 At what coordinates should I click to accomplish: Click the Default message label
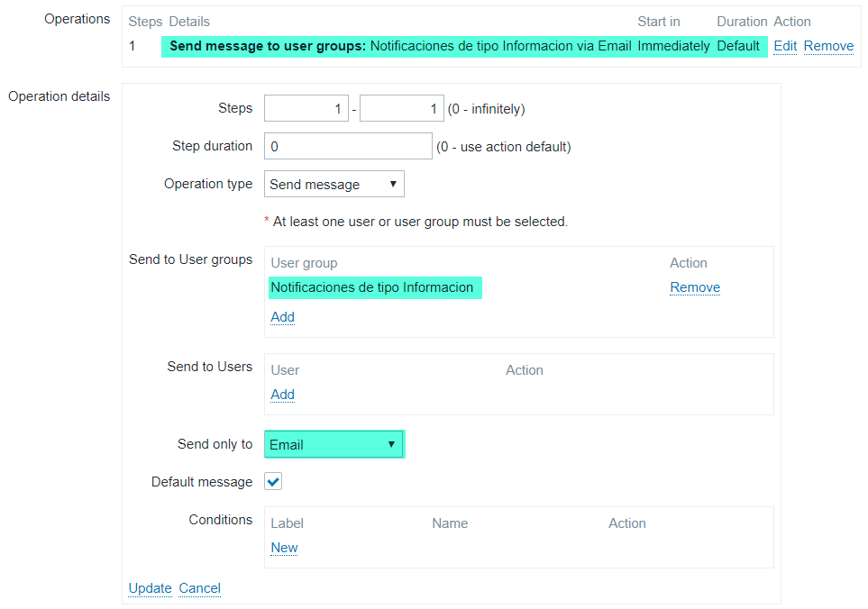pyautogui.click(x=202, y=482)
